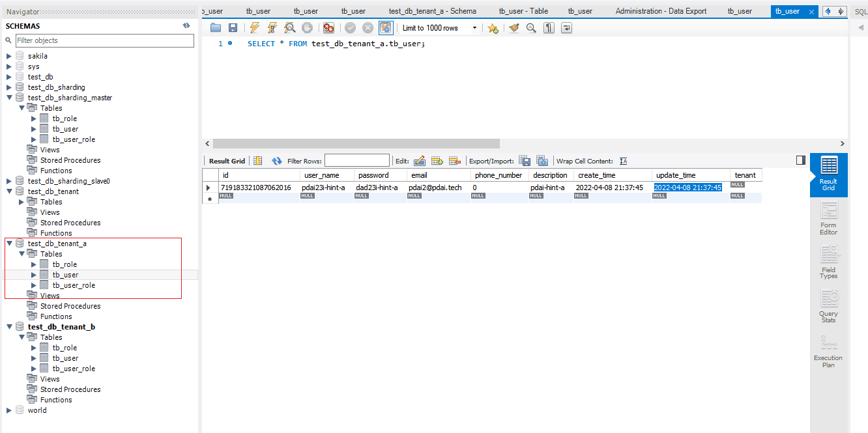Export recordset to external file
The width and height of the screenshot is (868, 433).
click(x=525, y=161)
